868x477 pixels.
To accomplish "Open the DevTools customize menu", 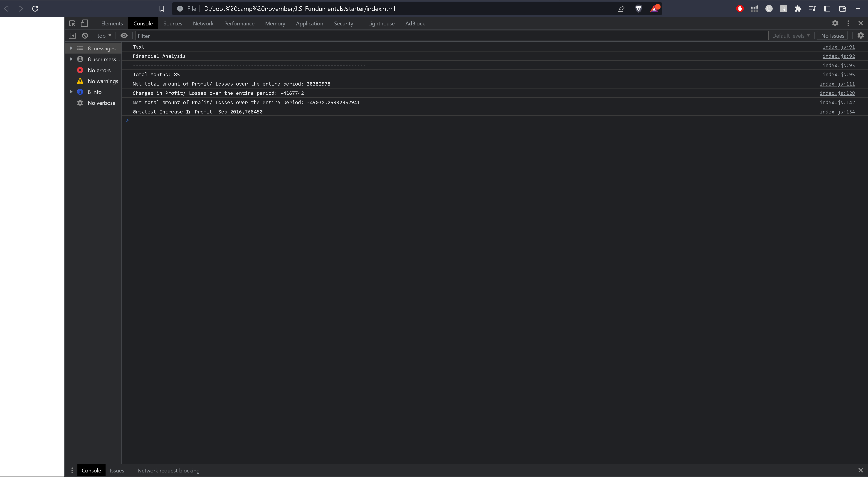I will (848, 23).
